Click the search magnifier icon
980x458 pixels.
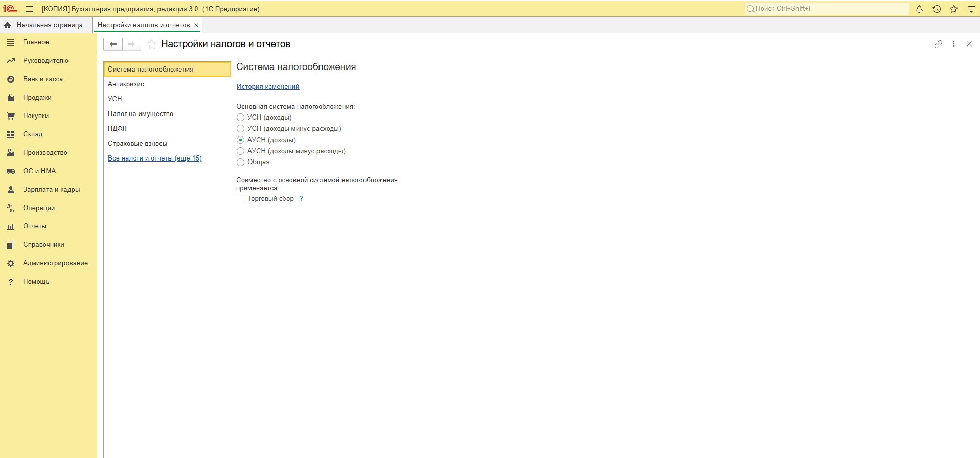[750, 9]
